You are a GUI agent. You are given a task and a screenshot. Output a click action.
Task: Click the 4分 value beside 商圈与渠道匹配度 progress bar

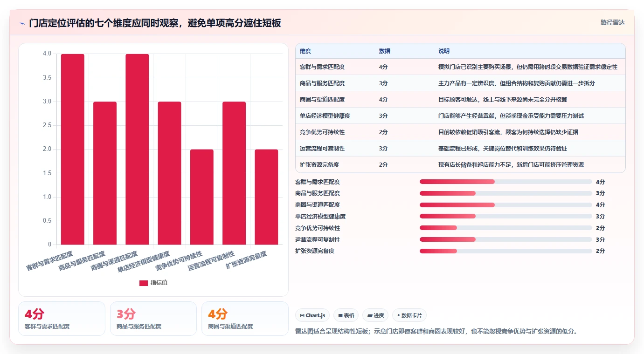(600, 205)
